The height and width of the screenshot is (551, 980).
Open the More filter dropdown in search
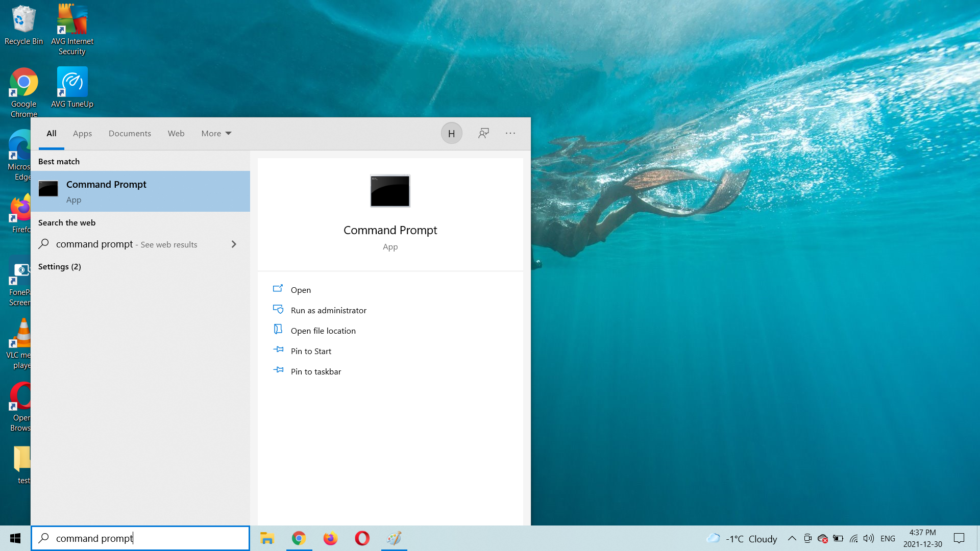pyautogui.click(x=216, y=133)
